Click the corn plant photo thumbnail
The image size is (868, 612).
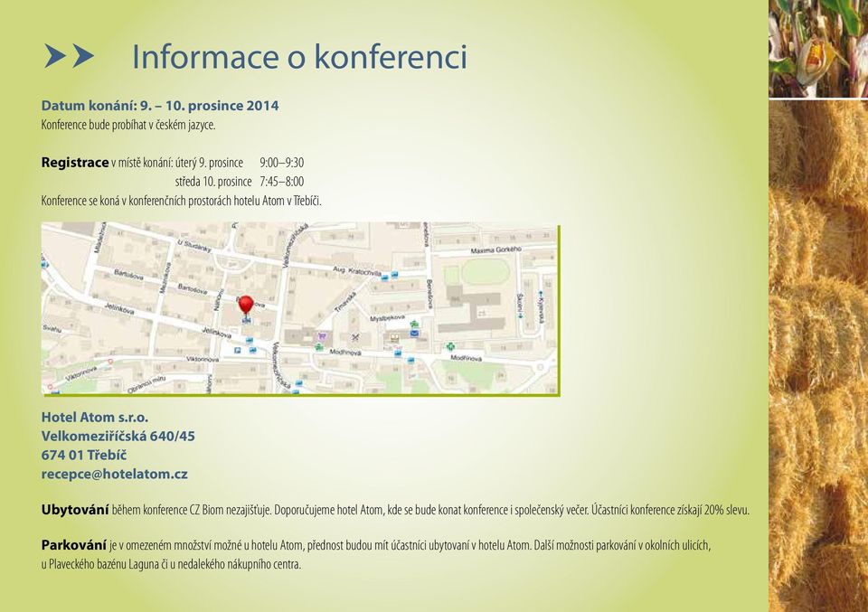(x=818, y=48)
